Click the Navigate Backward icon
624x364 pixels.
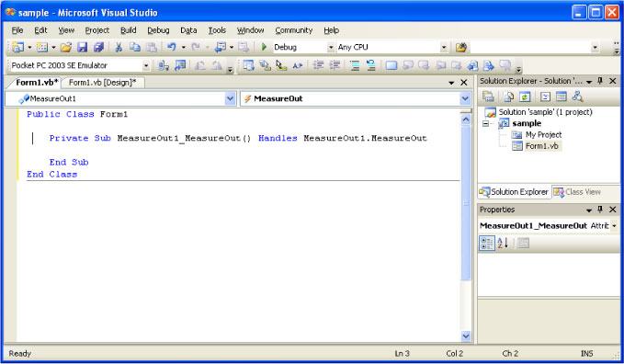click(220, 47)
